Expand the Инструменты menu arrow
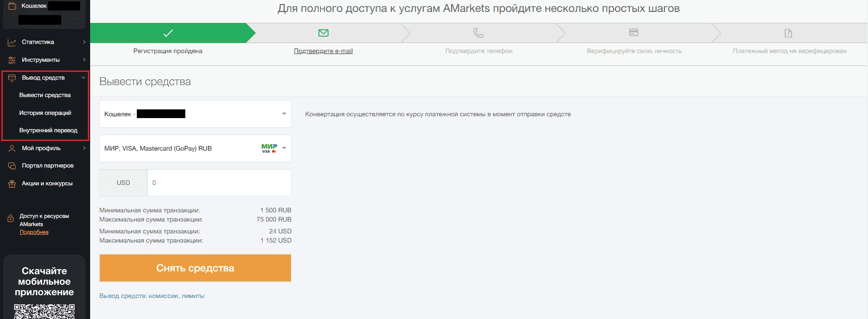Image resolution: width=868 pixels, height=319 pixels. [84, 60]
